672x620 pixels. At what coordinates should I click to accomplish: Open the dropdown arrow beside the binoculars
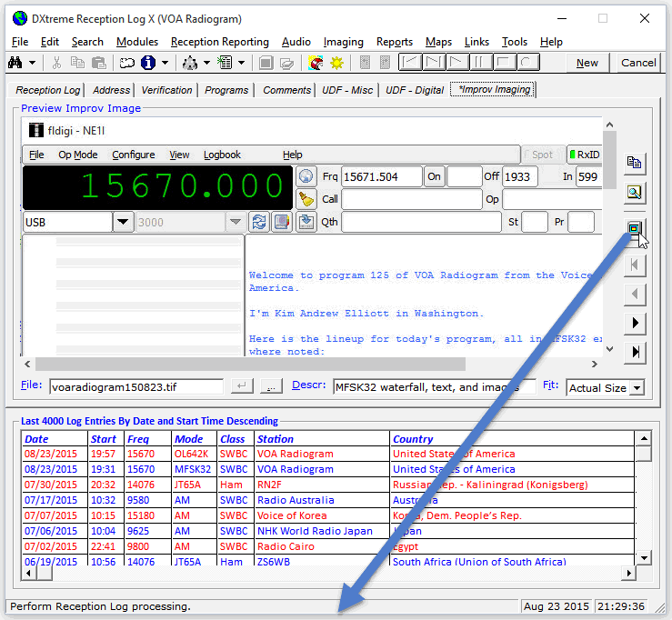coord(32,63)
